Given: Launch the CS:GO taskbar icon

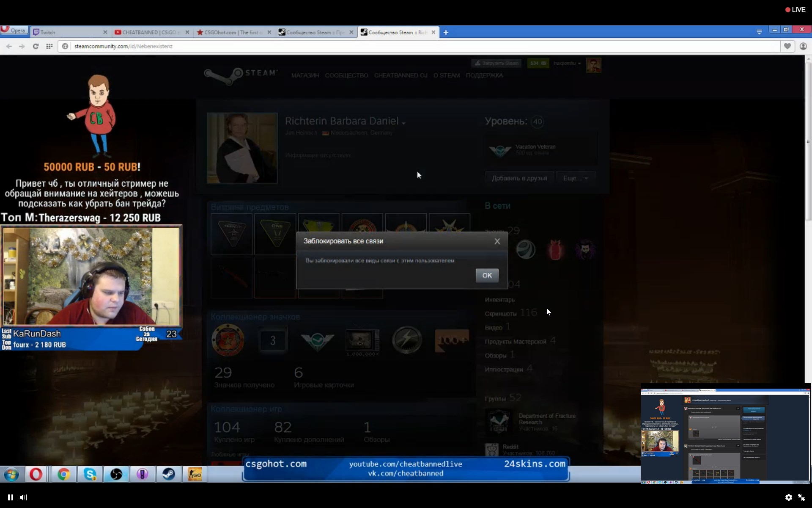Looking at the screenshot, I should tap(195, 474).
